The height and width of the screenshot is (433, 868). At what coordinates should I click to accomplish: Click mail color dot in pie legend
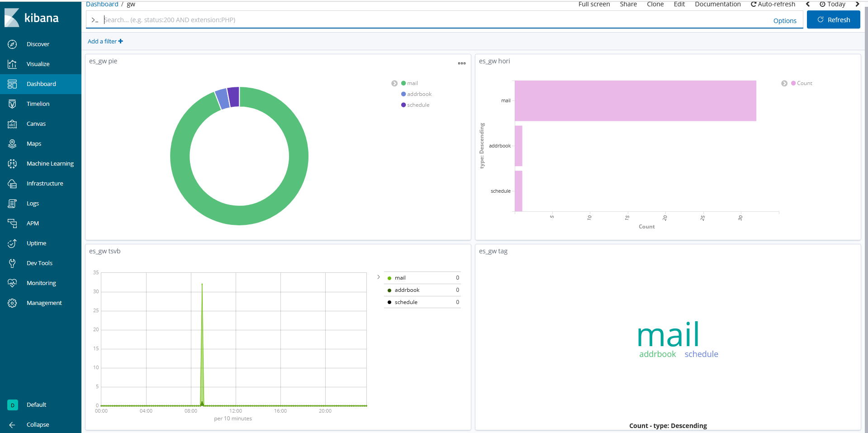403,83
